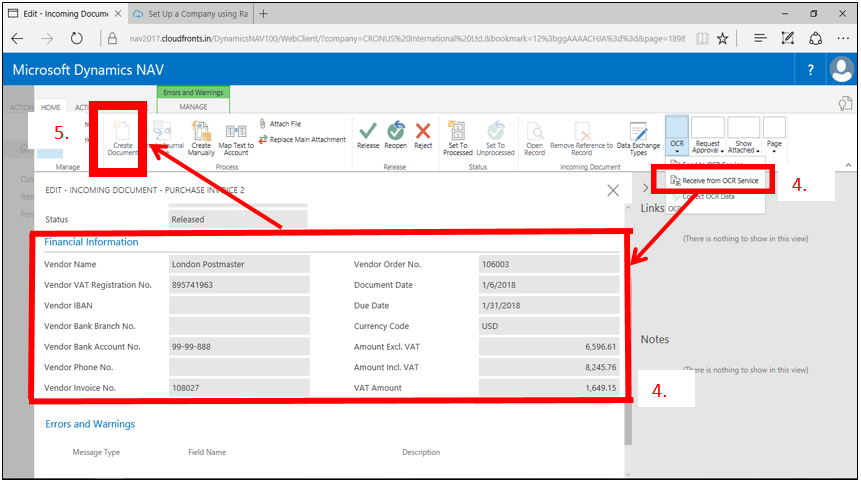
Task: Expand the Page dropdown
Action: 774,136
